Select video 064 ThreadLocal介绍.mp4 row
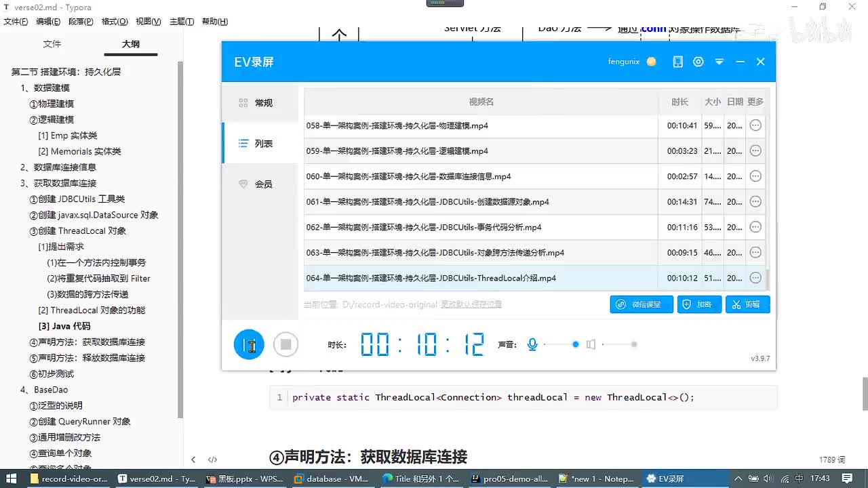Screen dimensions: 868x488 pos(534,278)
